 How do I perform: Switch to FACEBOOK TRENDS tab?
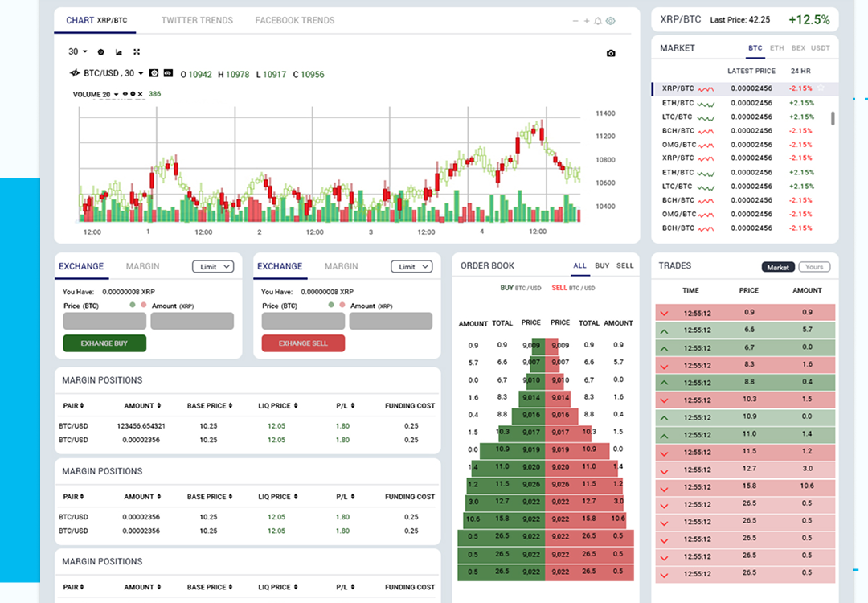[294, 20]
